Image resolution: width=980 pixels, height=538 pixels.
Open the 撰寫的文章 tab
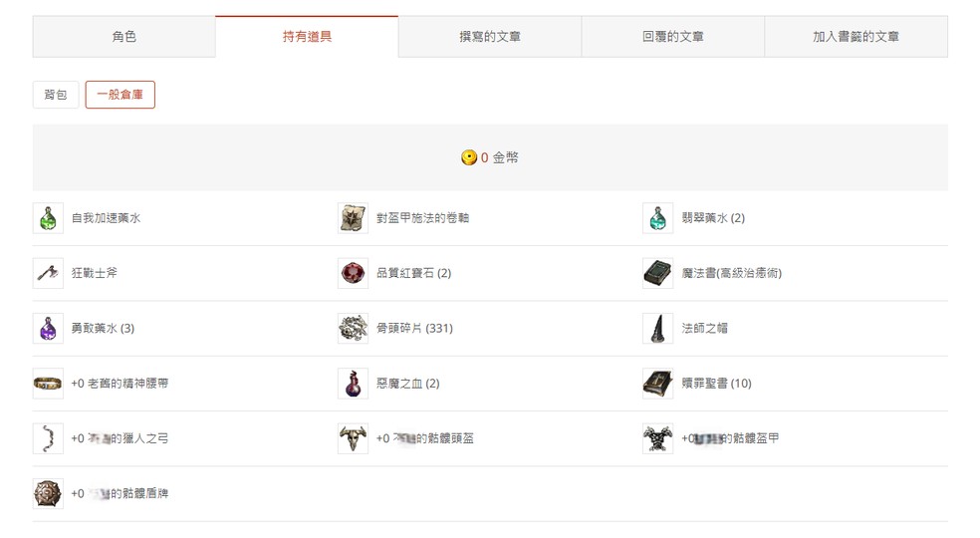click(490, 37)
